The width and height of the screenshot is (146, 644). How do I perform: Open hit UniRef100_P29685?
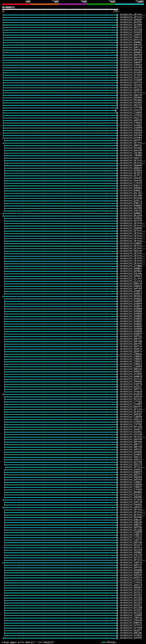[131, 80]
